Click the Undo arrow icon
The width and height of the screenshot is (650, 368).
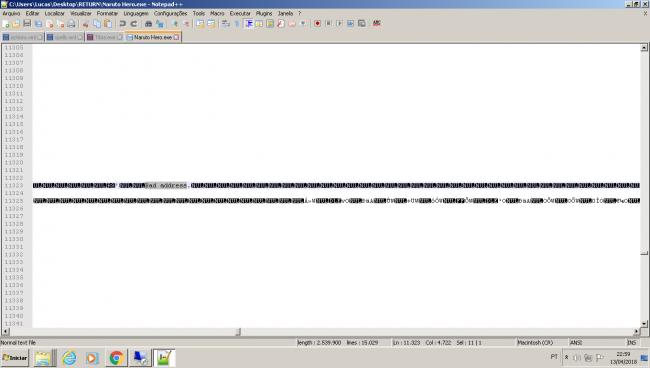[122, 24]
